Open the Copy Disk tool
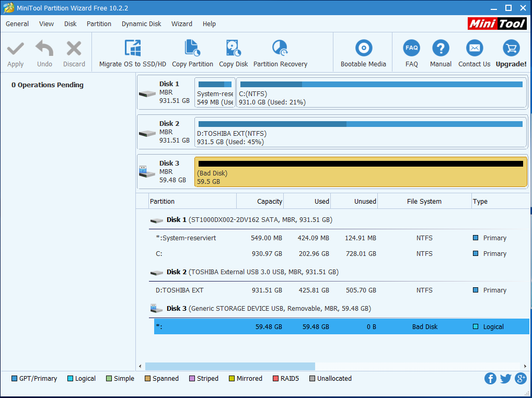Image resolution: width=532 pixels, height=398 pixels. (x=234, y=54)
